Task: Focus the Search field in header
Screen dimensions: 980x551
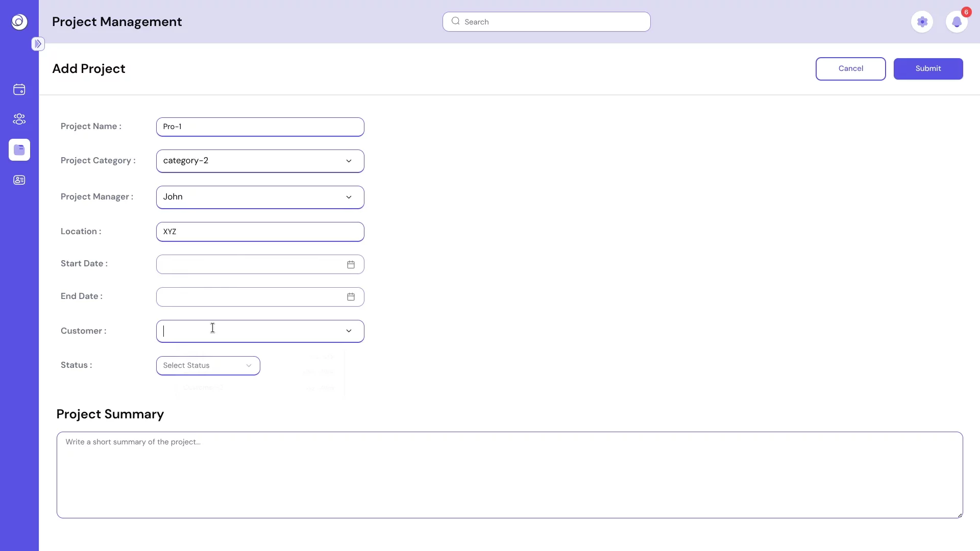Action: (546, 22)
